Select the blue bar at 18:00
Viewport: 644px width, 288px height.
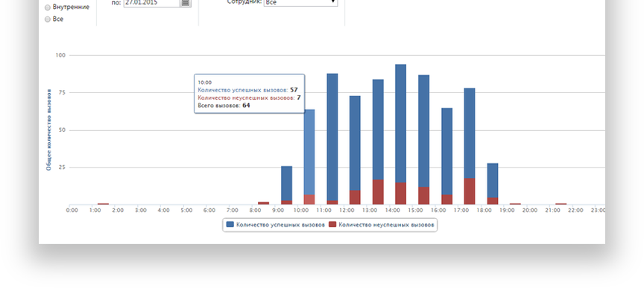(493, 181)
